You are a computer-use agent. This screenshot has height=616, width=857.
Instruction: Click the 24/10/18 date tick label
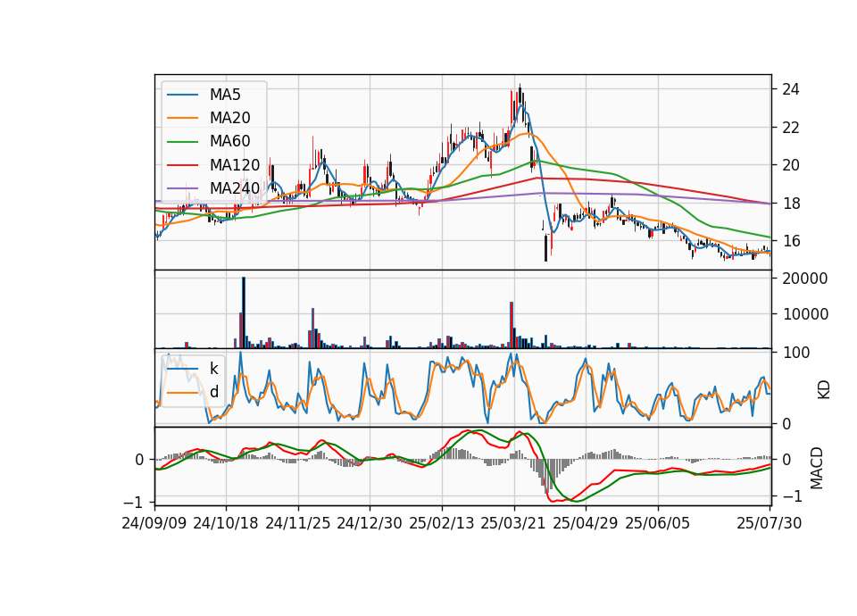pos(226,523)
